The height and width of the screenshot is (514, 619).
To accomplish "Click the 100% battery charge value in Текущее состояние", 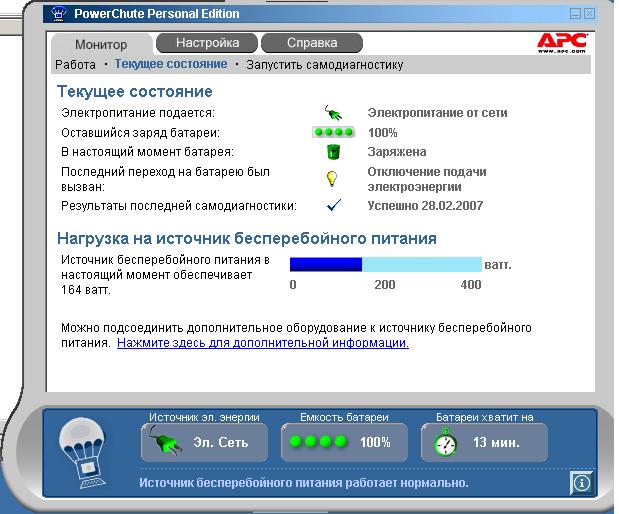I will 382,132.
